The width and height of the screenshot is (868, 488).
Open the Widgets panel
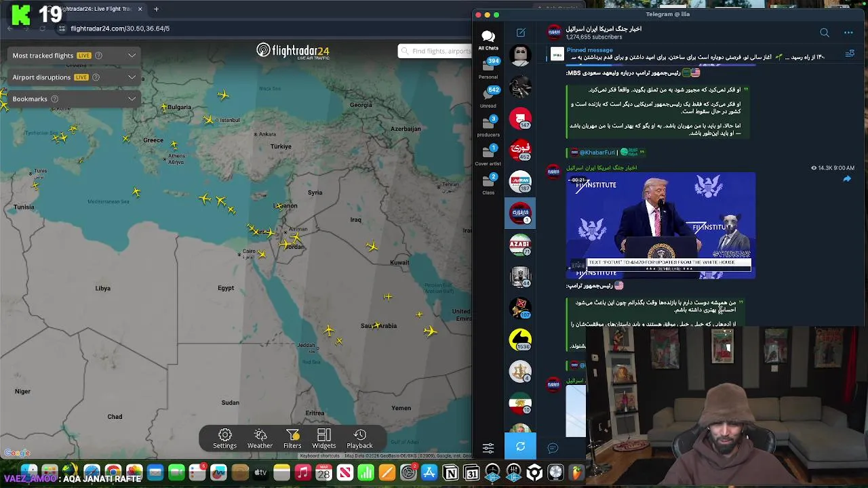[323, 439]
